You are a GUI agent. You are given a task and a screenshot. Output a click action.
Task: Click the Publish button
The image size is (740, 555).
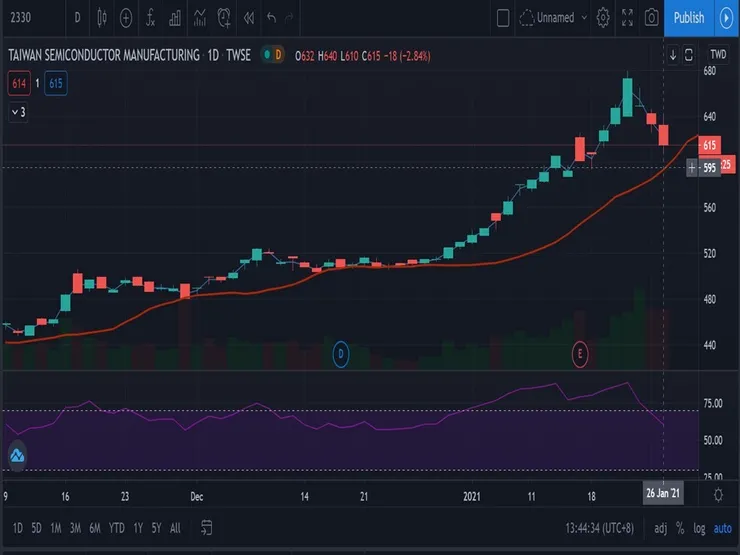click(x=689, y=18)
